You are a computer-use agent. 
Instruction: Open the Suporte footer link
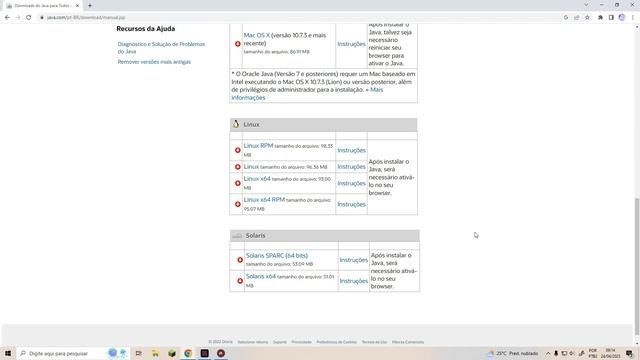(280, 342)
